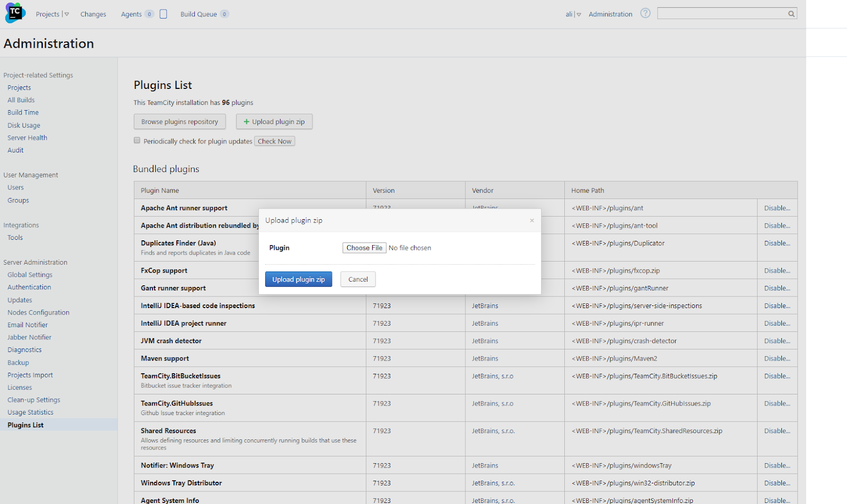Switch to the Changes page
Image resolution: width=847 pixels, height=504 pixels.
[93, 14]
